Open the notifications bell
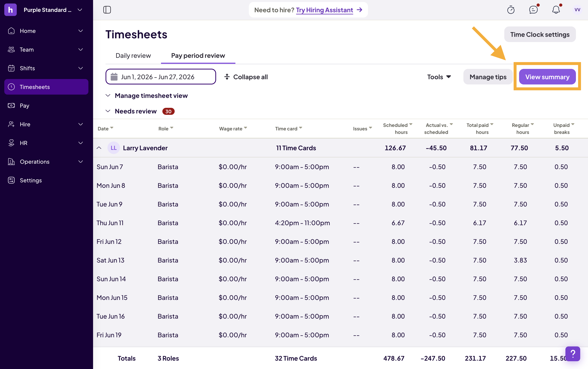 [556, 10]
